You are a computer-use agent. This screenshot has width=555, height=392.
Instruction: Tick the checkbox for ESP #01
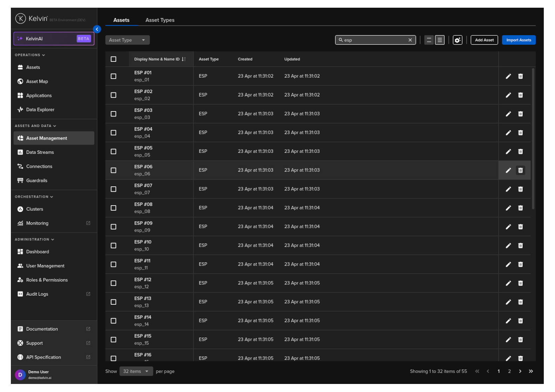114,76
